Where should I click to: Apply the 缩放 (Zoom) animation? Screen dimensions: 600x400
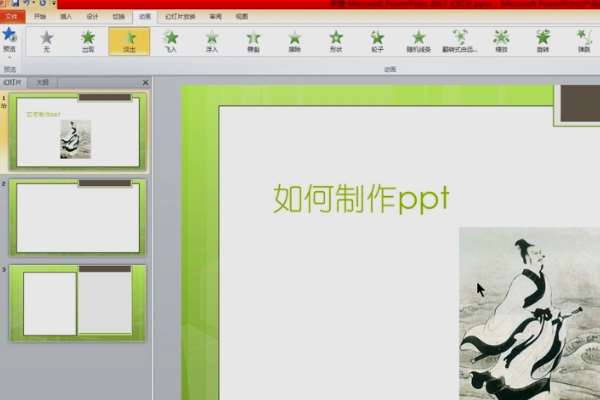click(501, 41)
